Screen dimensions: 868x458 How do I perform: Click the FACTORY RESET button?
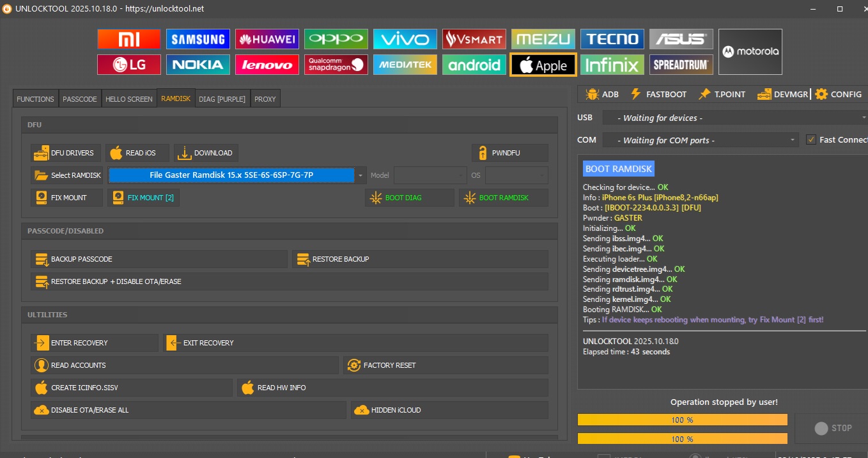click(x=446, y=365)
